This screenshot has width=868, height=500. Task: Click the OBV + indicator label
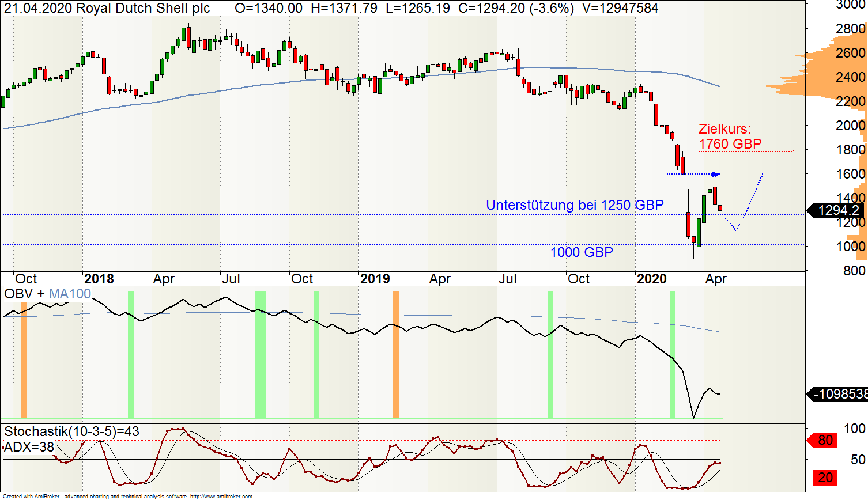[25, 294]
